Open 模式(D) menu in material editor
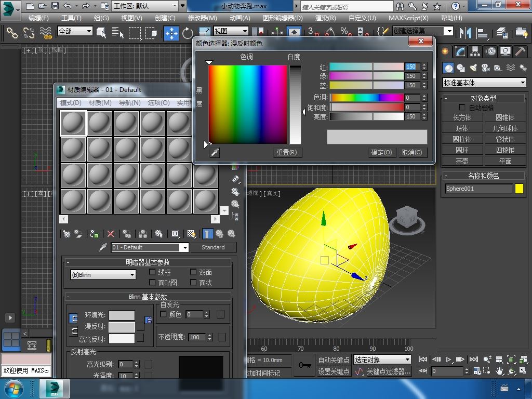 (71, 102)
